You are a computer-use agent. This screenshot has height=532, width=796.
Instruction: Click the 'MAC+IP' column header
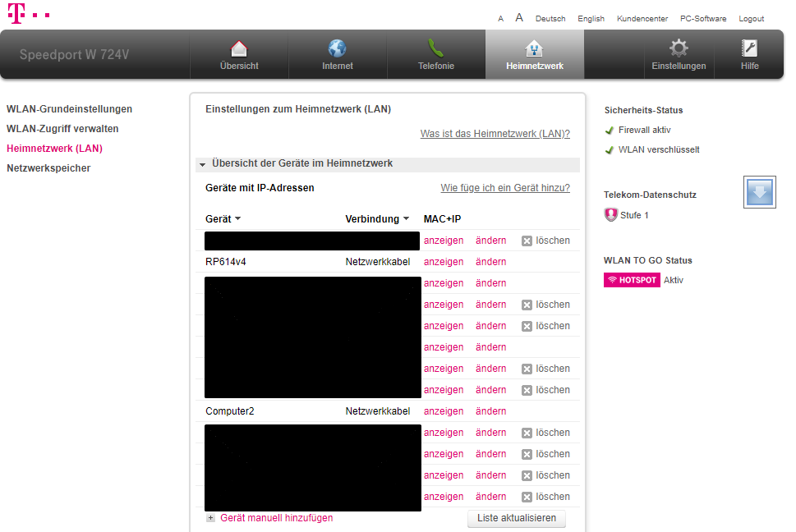click(442, 219)
